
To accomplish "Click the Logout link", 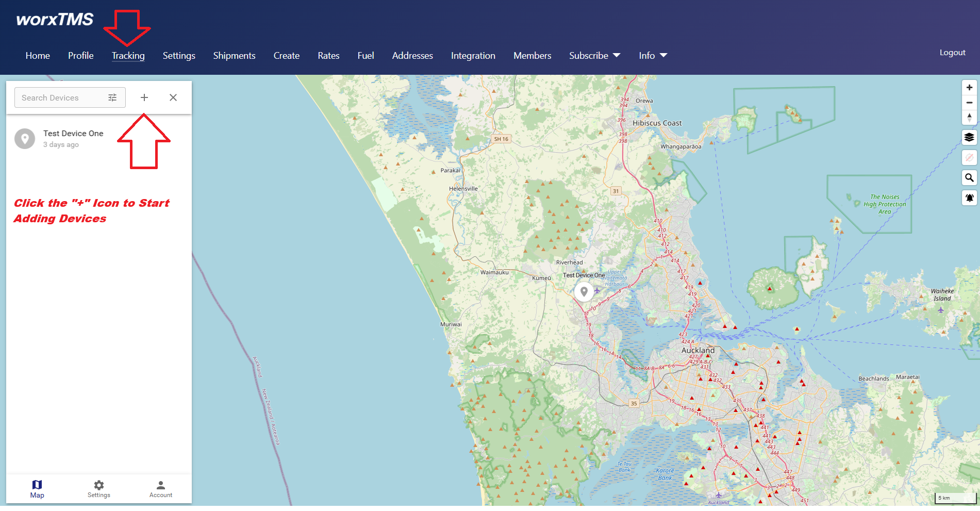I will [952, 52].
